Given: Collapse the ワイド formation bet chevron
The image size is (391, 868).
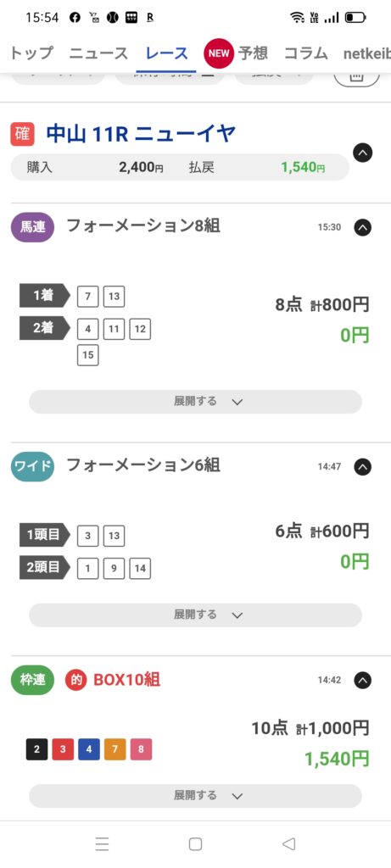Looking at the screenshot, I should coord(363,467).
